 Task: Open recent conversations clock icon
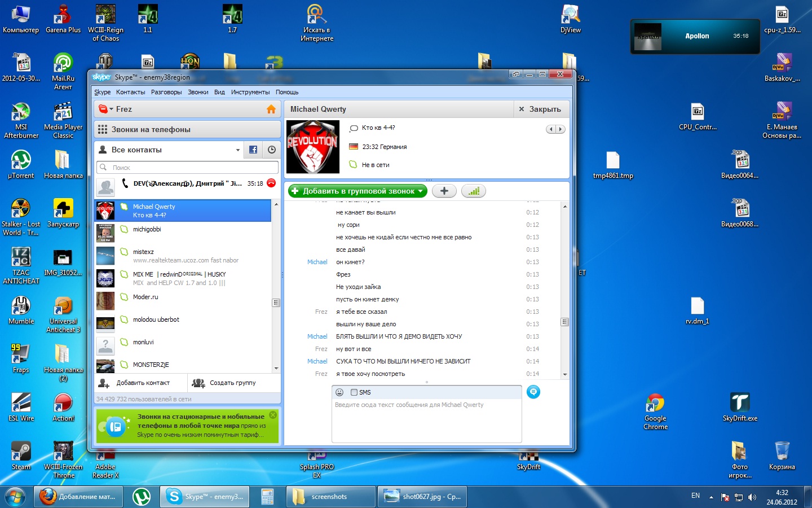pos(272,150)
